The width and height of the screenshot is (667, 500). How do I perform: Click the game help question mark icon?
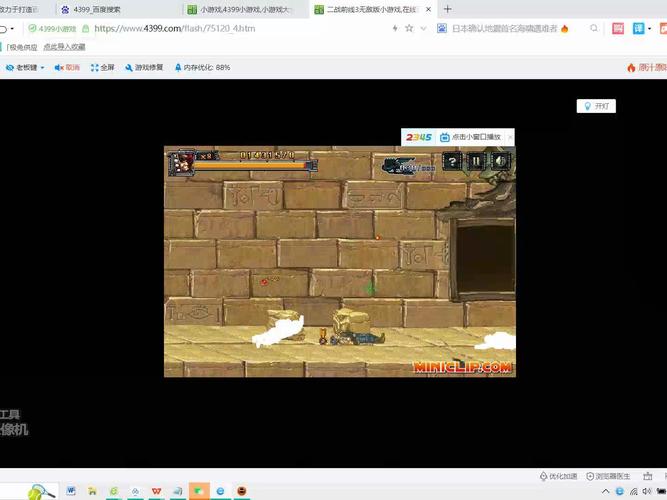[452, 161]
